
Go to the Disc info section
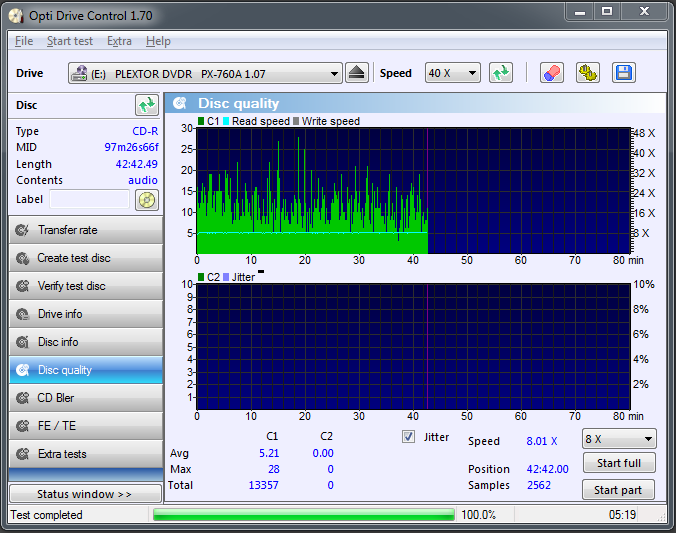click(x=86, y=342)
